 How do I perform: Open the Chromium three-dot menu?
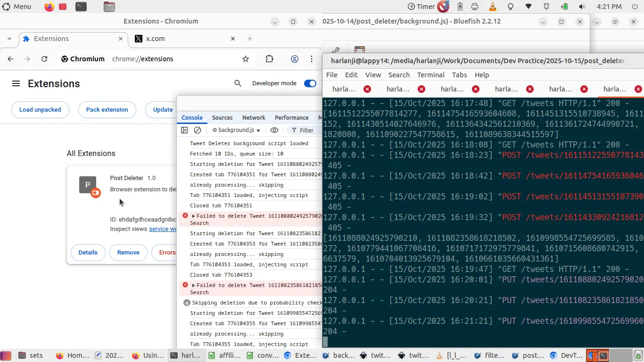[x=312, y=59]
